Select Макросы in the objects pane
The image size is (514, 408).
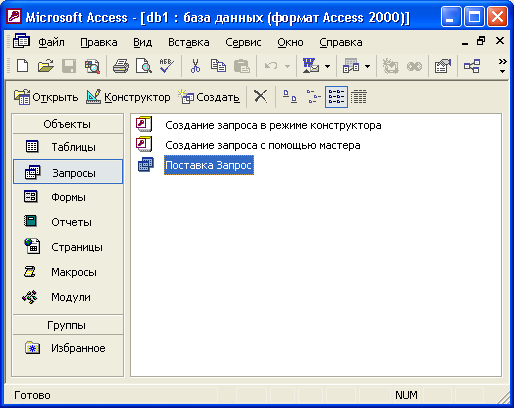pos(68,272)
